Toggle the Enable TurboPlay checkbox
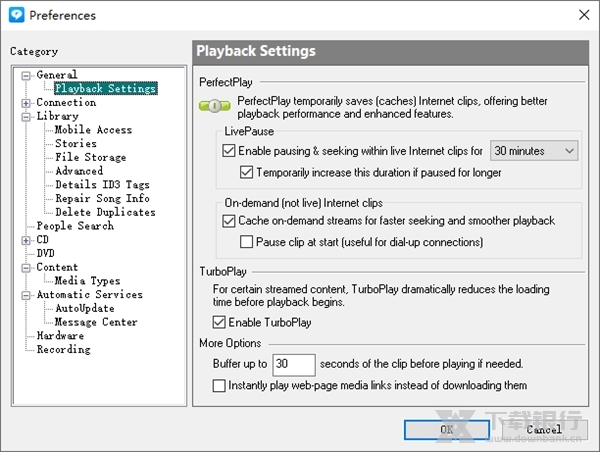This screenshot has width=600, height=452. coord(220,323)
